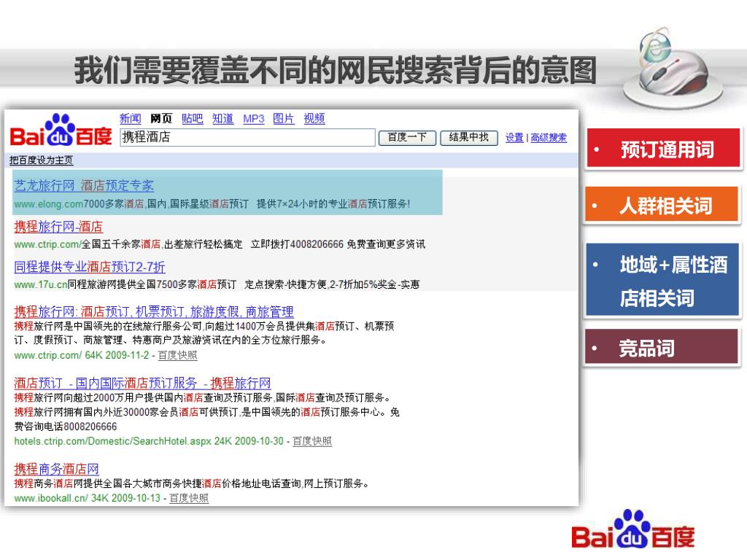747x560 pixels.
Task: Open the 贴吧 tab
Action: [192, 119]
